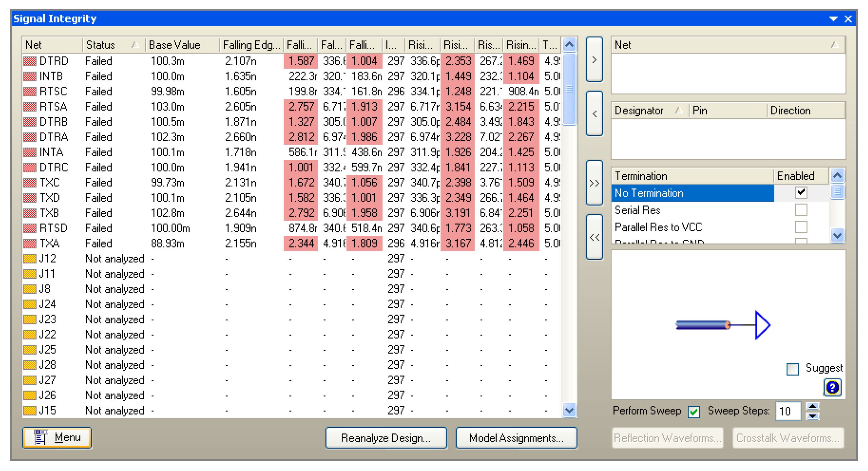Viewport: 868px width, 471px height.
Task: Click the double left arrow remove-all button
Action: pos(594,237)
